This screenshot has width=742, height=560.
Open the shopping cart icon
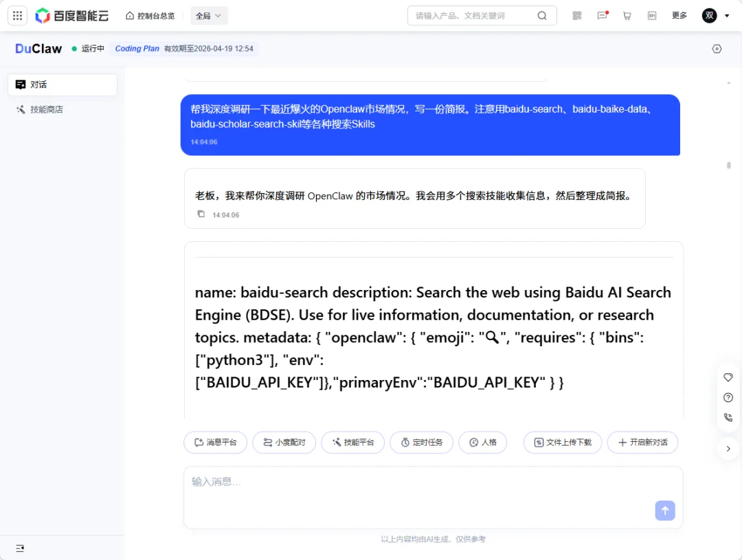627,16
